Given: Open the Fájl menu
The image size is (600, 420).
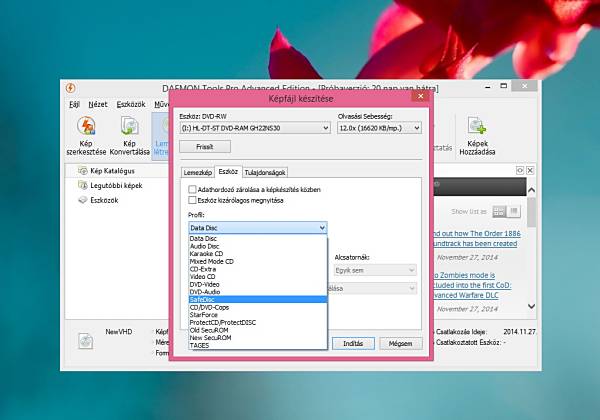Looking at the screenshot, I should point(74,104).
